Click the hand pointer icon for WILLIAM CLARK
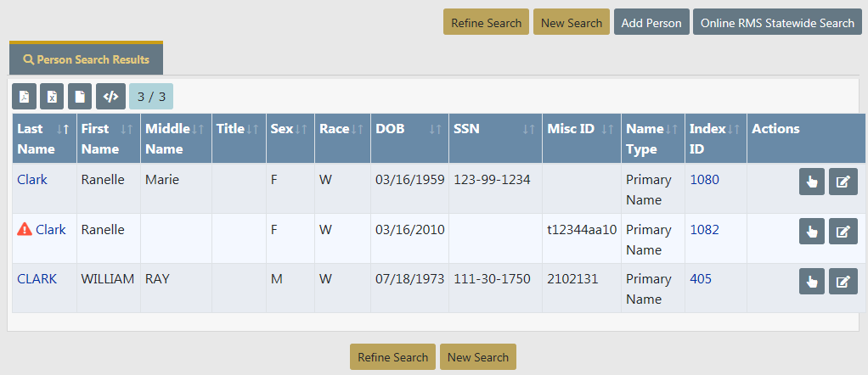Image resolution: width=868 pixels, height=375 pixels. click(811, 282)
